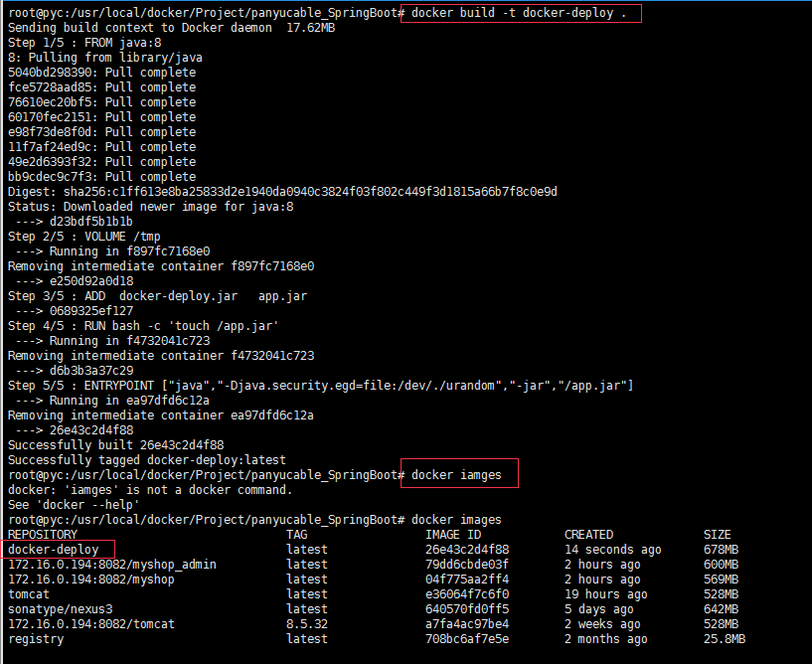Image resolution: width=812 pixels, height=664 pixels.
Task: Click layer 'e98f73de8f0d: Pull complete'
Action: point(102,132)
